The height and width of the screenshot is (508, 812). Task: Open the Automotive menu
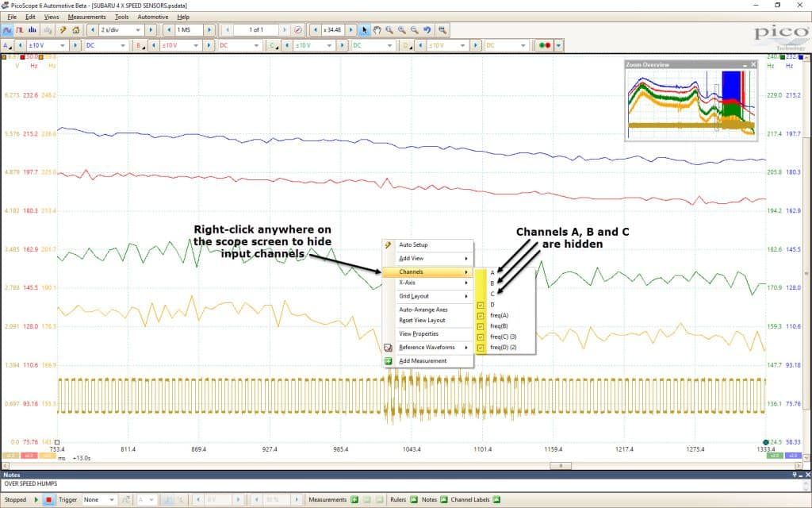click(x=153, y=17)
